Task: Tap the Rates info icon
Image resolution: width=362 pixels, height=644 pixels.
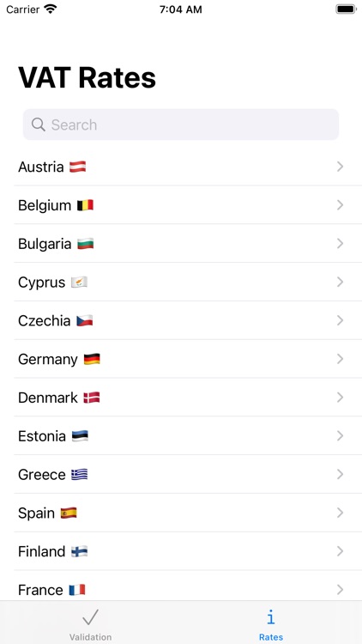Action: tap(271, 617)
